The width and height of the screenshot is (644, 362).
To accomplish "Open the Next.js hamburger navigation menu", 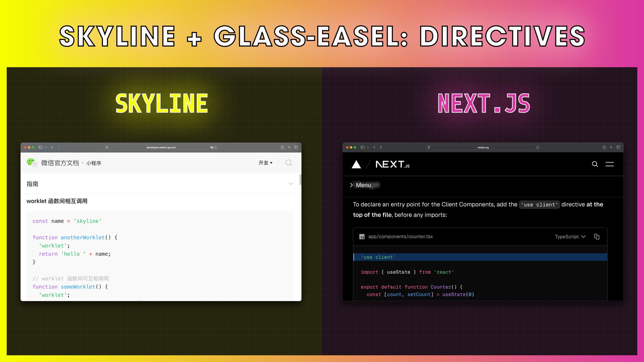I will 609,164.
